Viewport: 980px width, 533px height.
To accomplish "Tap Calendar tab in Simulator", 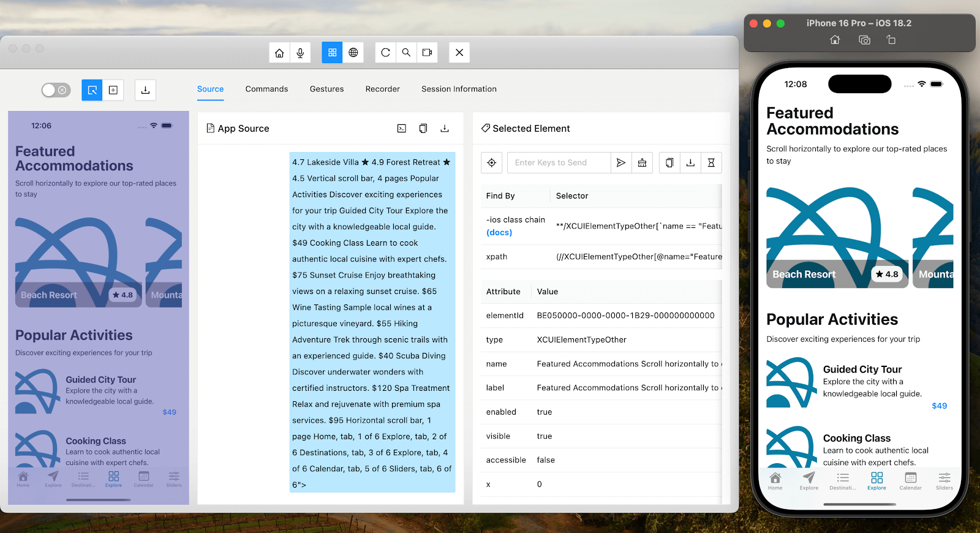I will pos(910,481).
